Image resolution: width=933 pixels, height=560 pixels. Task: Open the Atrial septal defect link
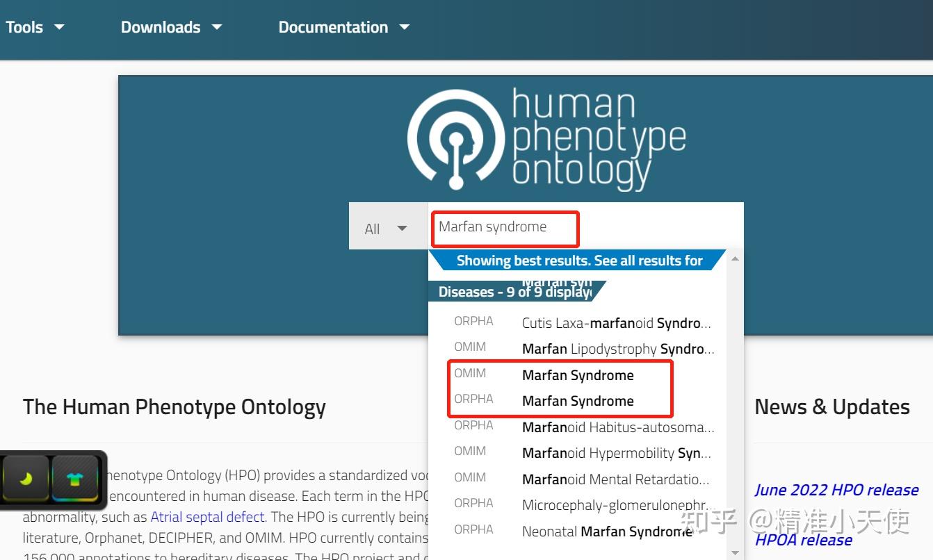[x=208, y=517]
